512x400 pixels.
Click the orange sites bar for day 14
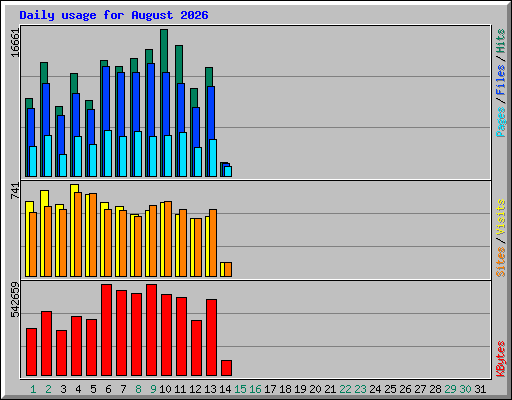[228, 269]
